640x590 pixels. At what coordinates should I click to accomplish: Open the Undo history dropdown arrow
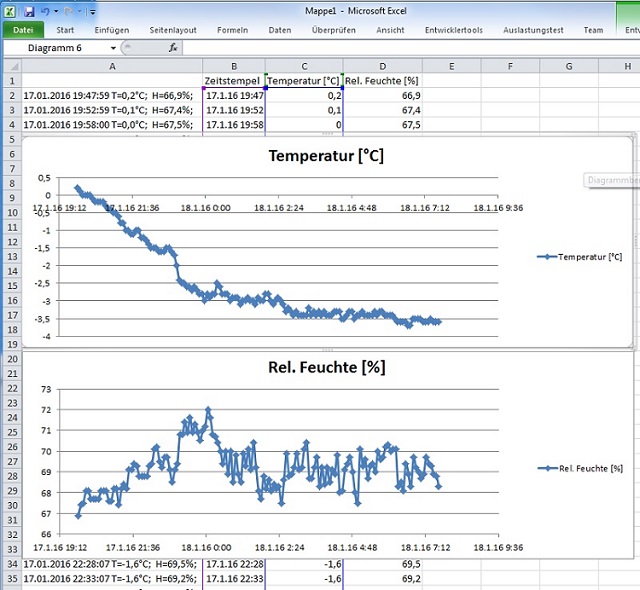57,11
